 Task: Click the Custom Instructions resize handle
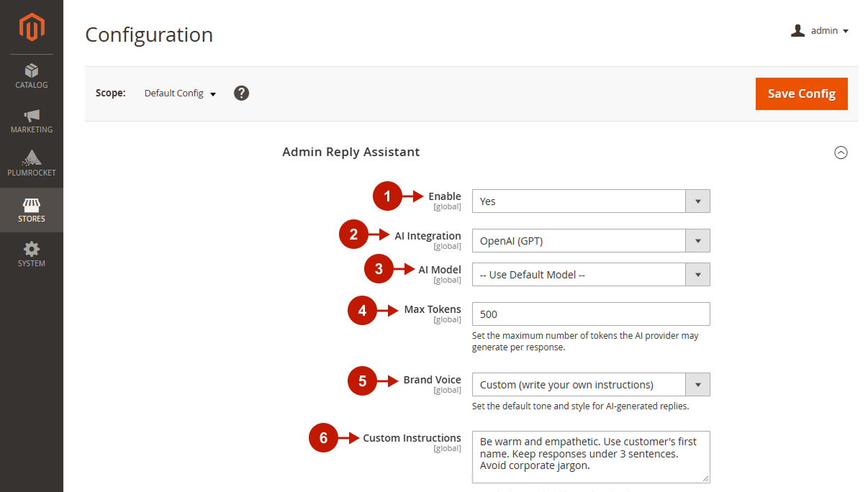point(705,478)
